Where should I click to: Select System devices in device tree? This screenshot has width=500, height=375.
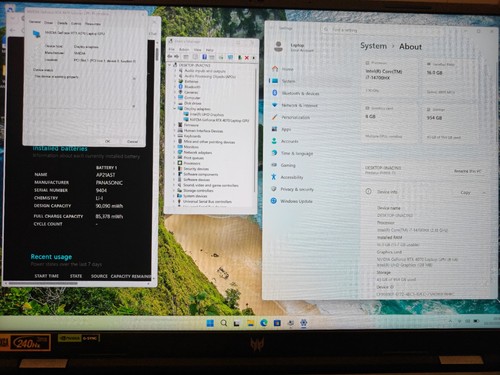(195, 196)
